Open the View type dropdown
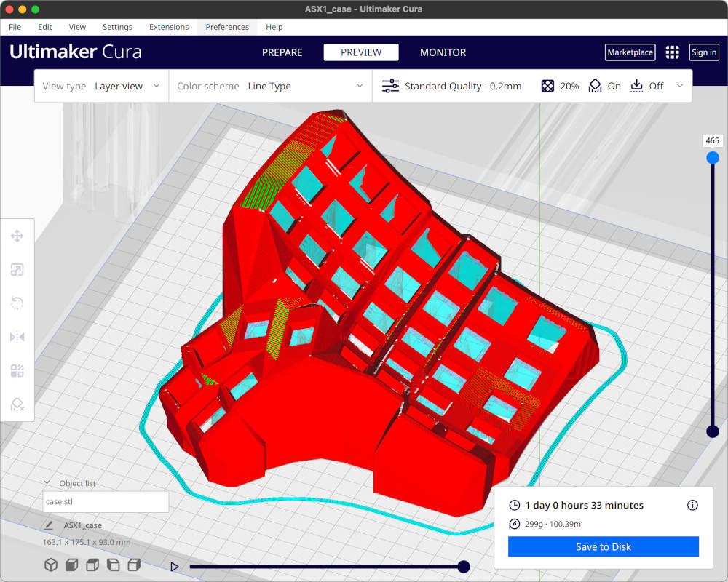This screenshot has height=582, width=728. click(x=127, y=85)
